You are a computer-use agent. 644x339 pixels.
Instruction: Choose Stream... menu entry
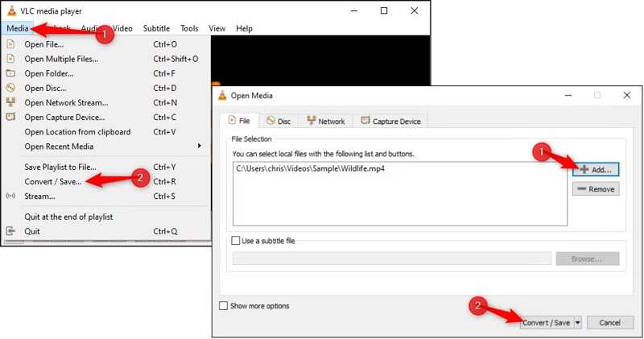click(x=106, y=196)
